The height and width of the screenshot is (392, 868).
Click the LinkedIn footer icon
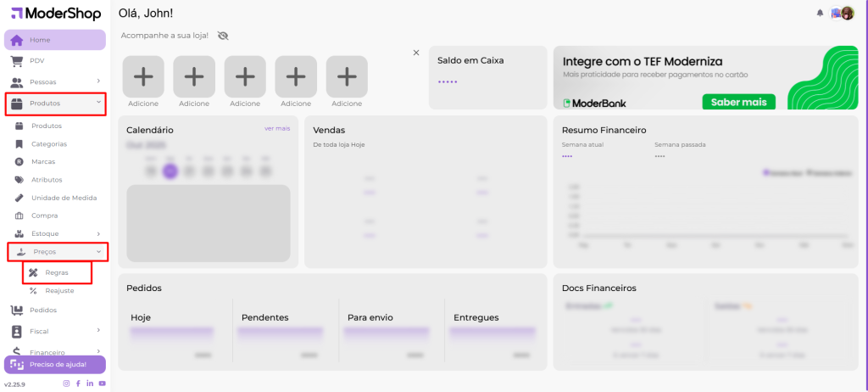tap(90, 384)
